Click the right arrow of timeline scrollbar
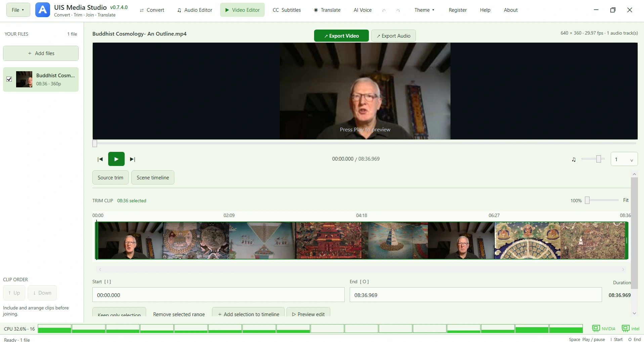The height and width of the screenshot is (342, 644). pos(623,269)
